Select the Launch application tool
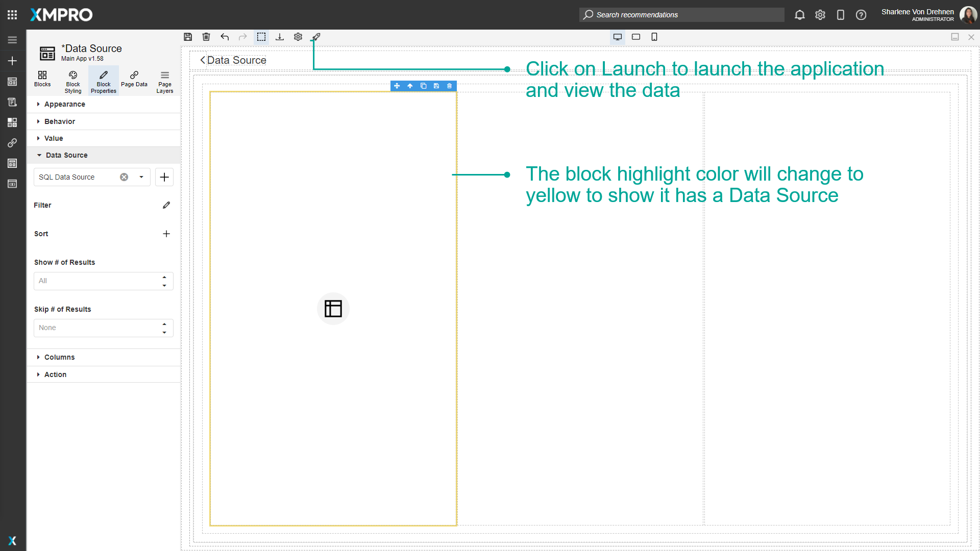Screen dimensions: 980x551 pos(316,37)
